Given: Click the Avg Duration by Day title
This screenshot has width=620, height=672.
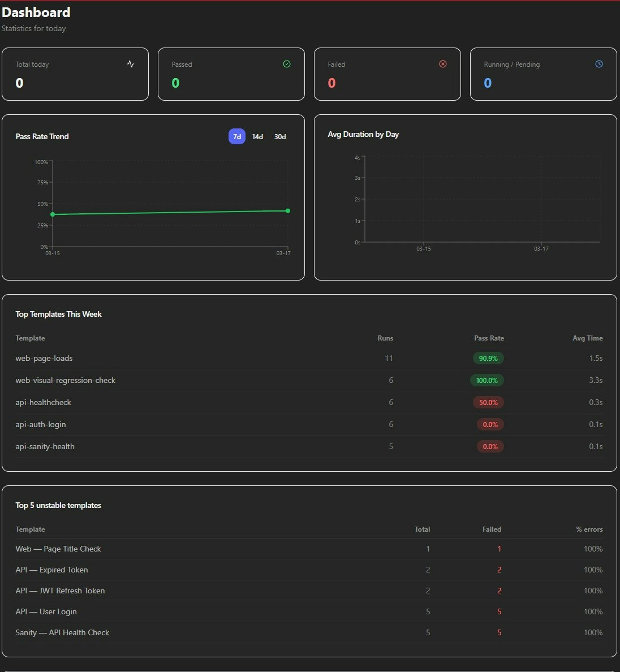Looking at the screenshot, I should (x=363, y=134).
